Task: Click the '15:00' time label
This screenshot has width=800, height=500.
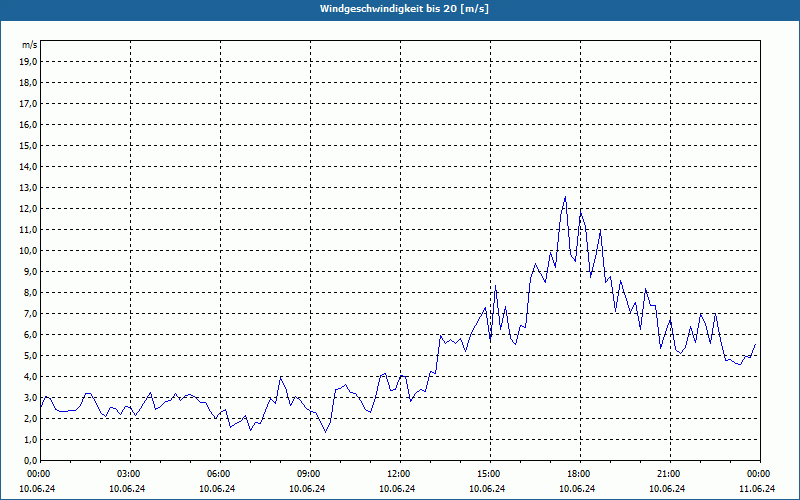Action: pos(487,474)
